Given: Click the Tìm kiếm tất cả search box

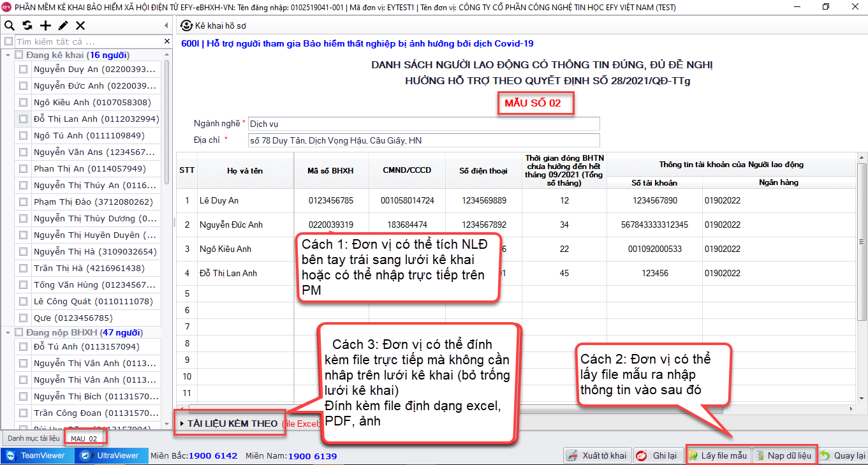Looking at the screenshot, I should pos(89,41).
